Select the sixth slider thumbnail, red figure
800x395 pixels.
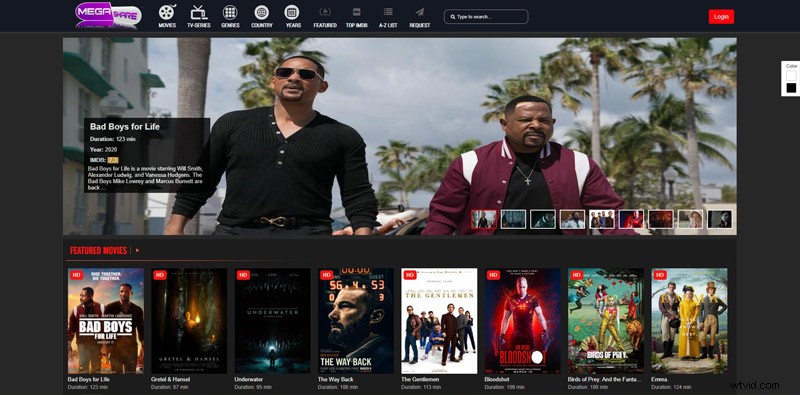631,219
